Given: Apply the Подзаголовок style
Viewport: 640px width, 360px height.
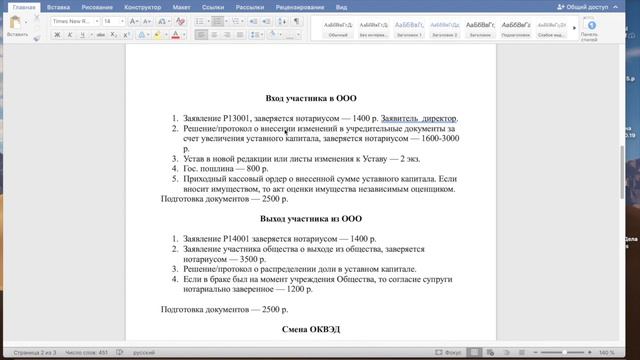Looking at the screenshot, I should (516, 29).
